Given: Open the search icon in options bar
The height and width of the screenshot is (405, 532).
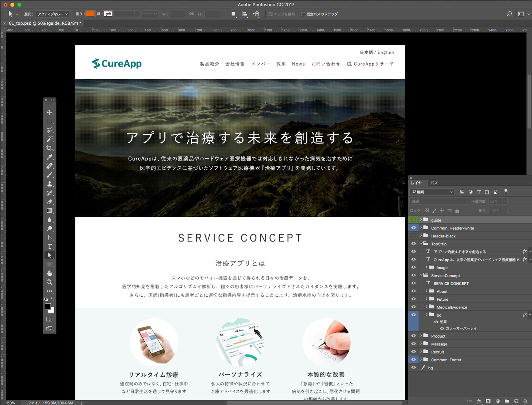Looking at the screenshot, I should click(509, 14).
